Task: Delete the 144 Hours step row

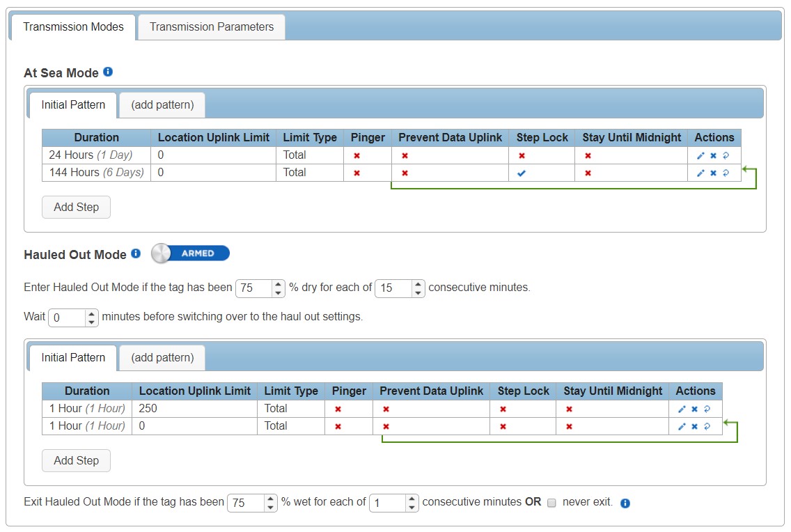Action: coord(713,173)
